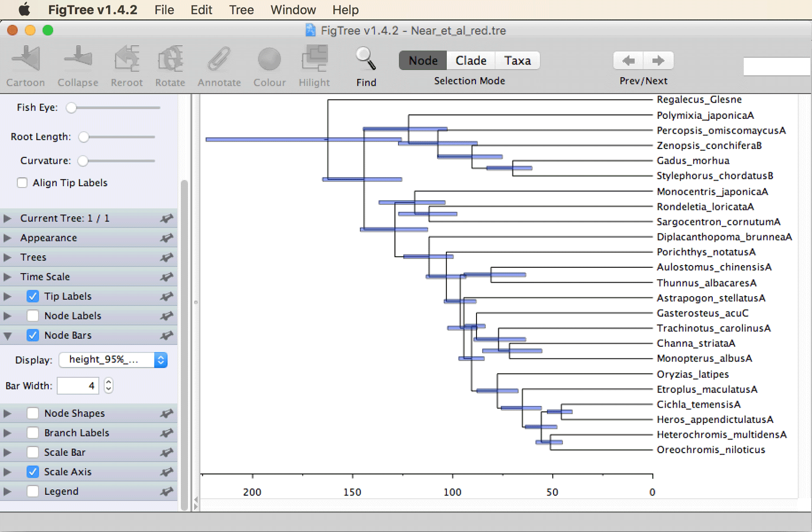Uncheck the Node Bars checkbox
The image size is (812, 532).
click(x=33, y=335)
